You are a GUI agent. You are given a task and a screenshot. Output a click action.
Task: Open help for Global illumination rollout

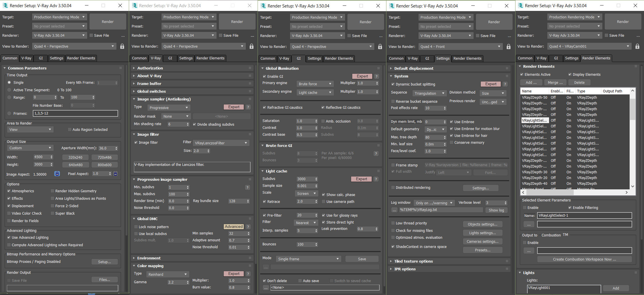click(x=377, y=76)
